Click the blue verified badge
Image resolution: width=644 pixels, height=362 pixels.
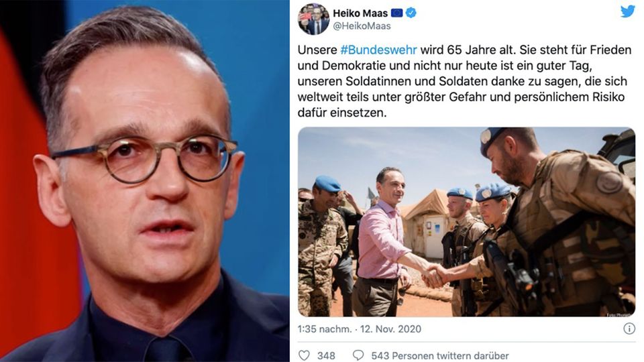pyautogui.click(x=411, y=13)
